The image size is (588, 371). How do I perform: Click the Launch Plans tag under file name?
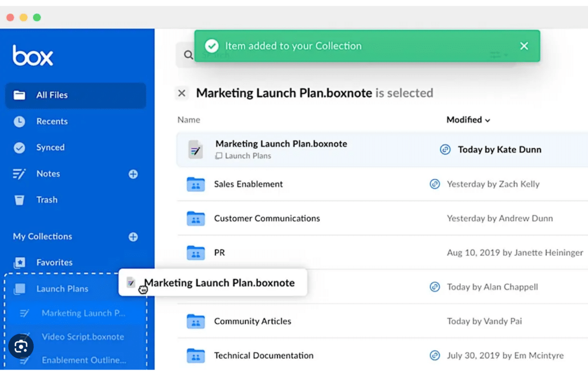pyautogui.click(x=247, y=156)
